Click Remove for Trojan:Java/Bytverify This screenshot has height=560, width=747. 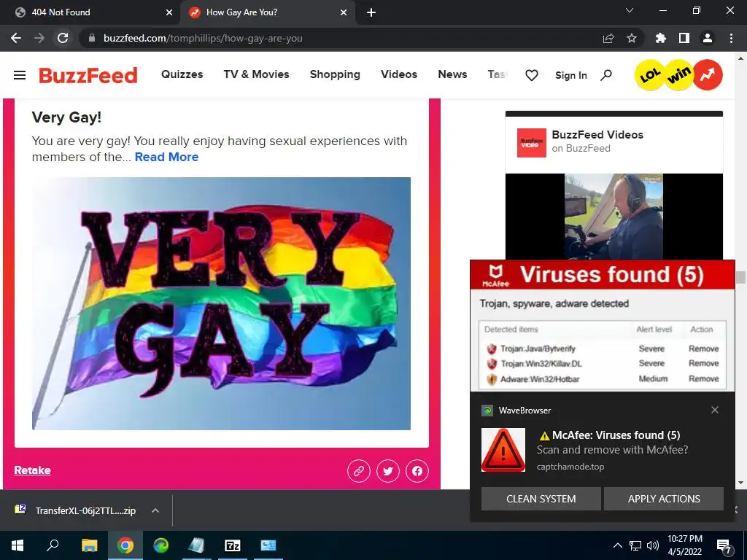tap(703, 349)
